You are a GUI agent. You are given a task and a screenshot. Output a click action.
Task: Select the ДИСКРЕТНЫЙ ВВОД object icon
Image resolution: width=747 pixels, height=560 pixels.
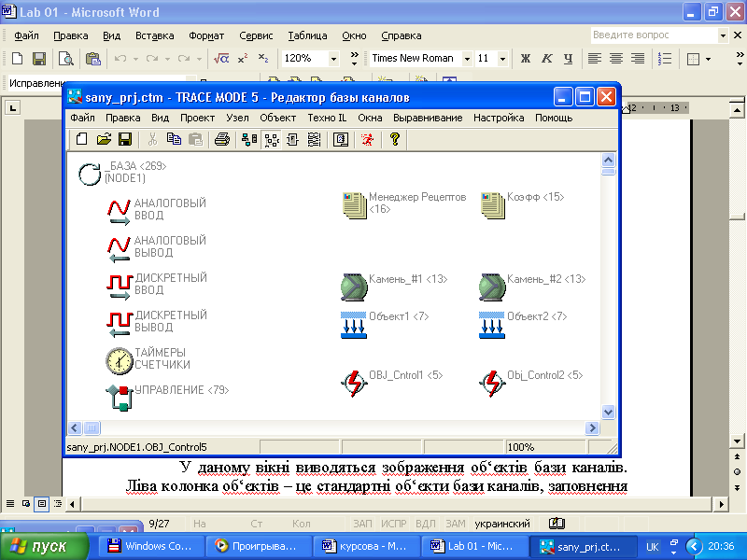[x=119, y=287]
